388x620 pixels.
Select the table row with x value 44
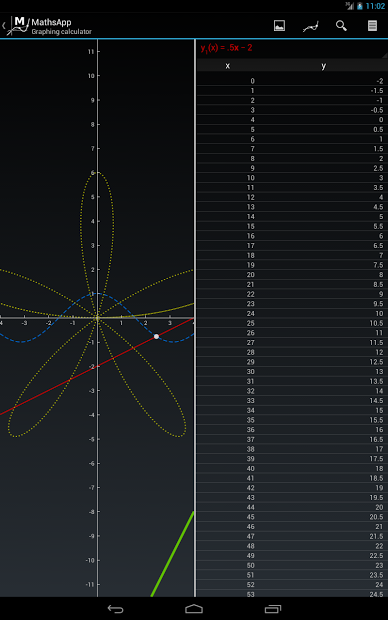click(x=292, y=507)
